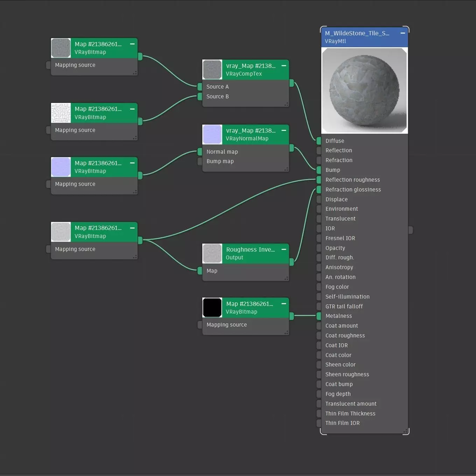This screenshot has height=476, width=476.
Task: Click the Reflection input socket
Action: [x=319, y=150]
